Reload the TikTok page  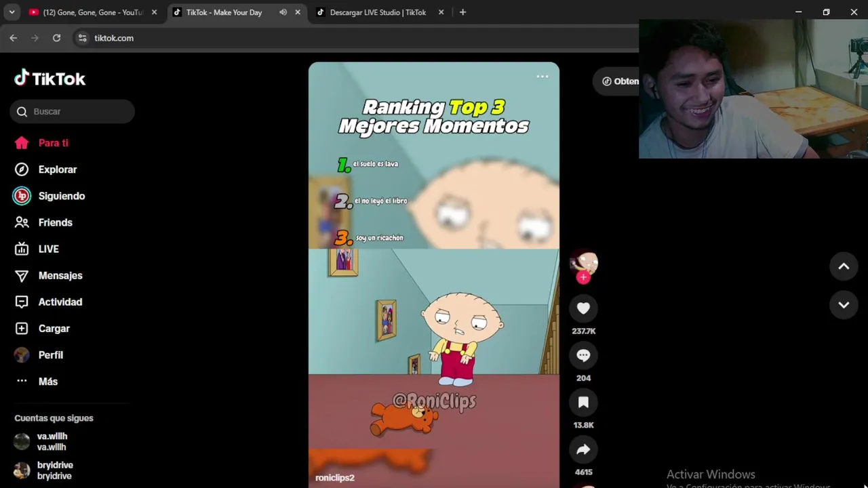[56, 38]
